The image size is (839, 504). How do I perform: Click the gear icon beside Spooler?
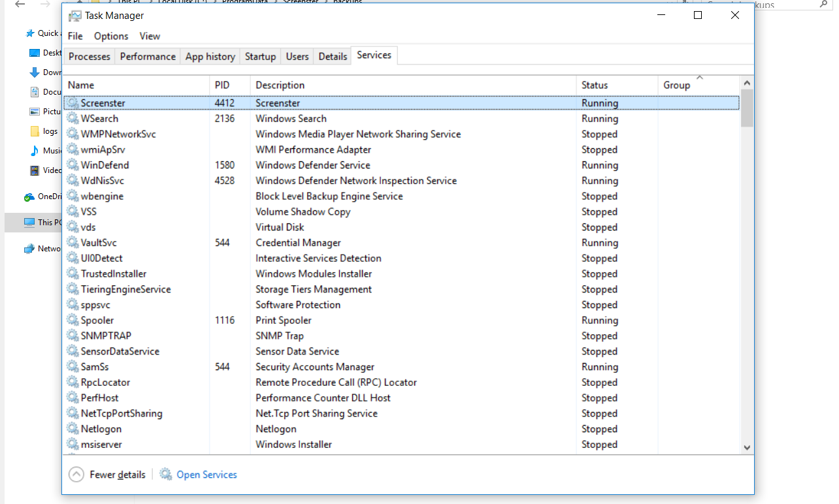[73, 320]
